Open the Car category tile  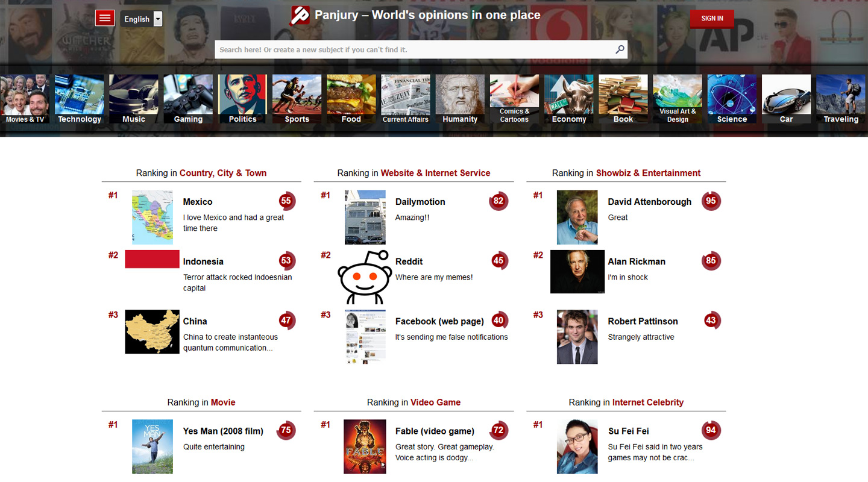(787, 99)
